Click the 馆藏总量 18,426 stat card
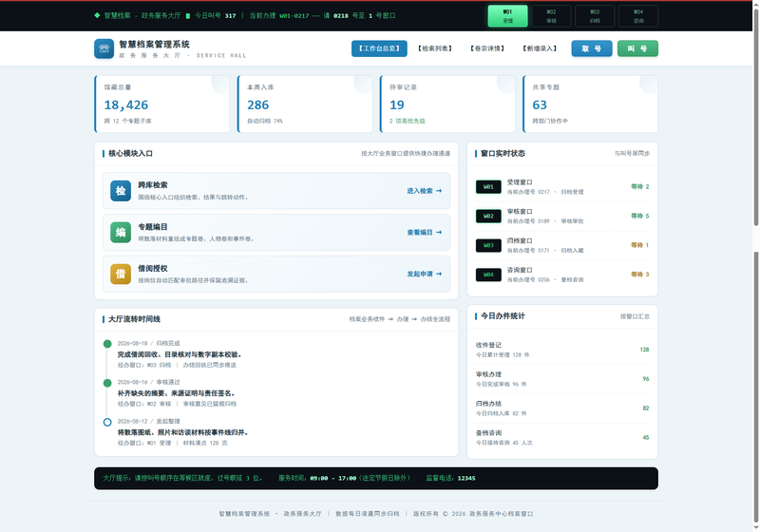The height and width of the screenshot is (532, 760). tap(161, 104)
